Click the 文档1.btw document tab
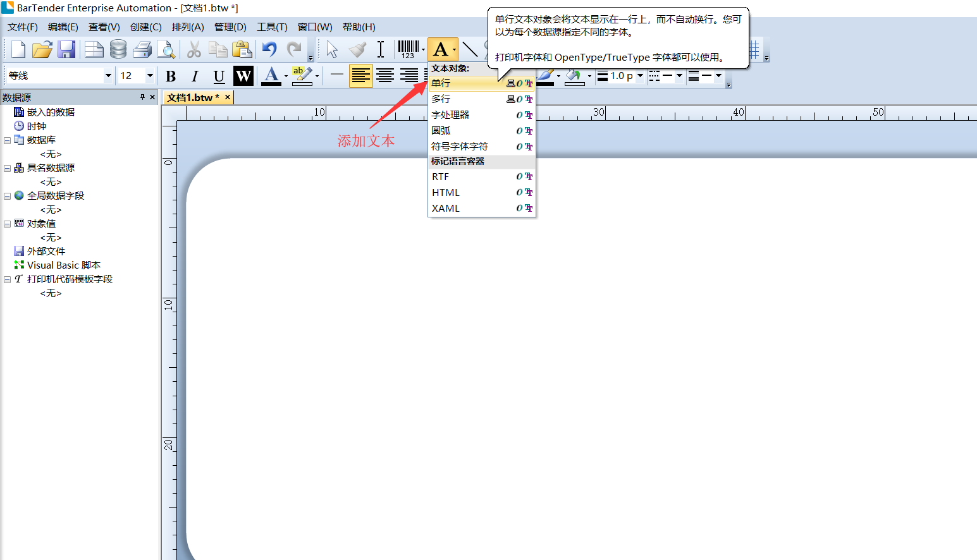 [x=192, y=97]
